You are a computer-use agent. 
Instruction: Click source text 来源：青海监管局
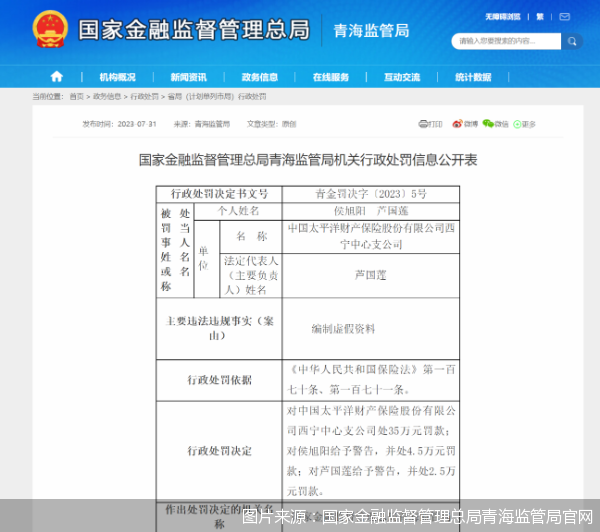coord(202,124)
